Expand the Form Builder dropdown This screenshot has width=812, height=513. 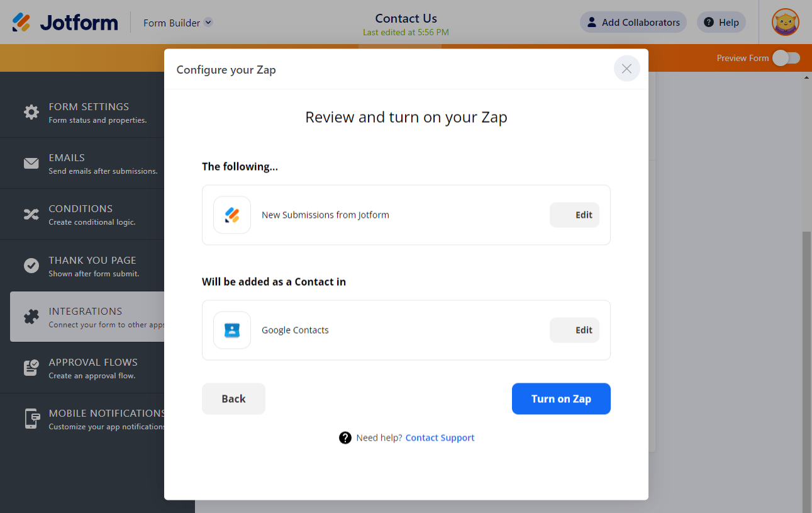pos(208,23)
